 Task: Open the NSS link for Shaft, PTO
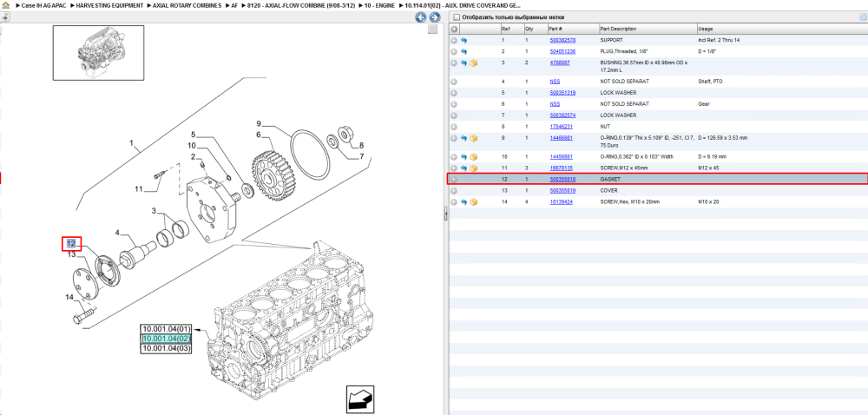(x=555, y=82)
